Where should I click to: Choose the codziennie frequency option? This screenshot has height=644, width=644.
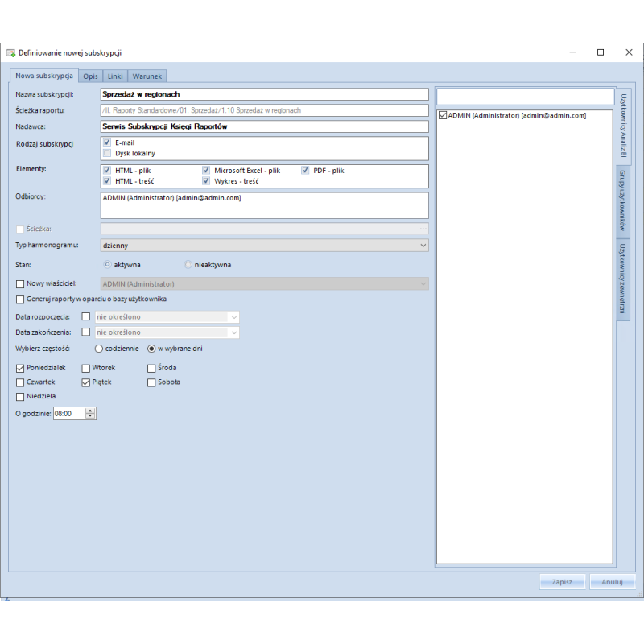pyautogui.click(x=99, y=349)
